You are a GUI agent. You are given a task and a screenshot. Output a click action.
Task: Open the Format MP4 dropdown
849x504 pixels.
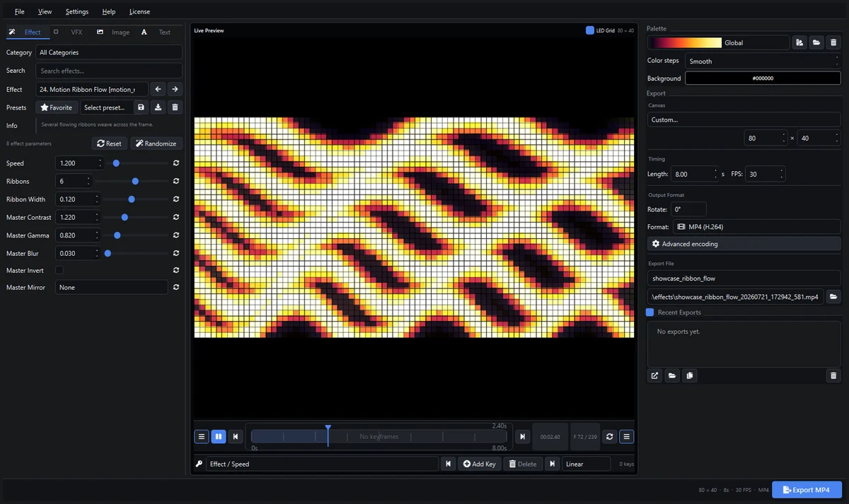point(756,227)
